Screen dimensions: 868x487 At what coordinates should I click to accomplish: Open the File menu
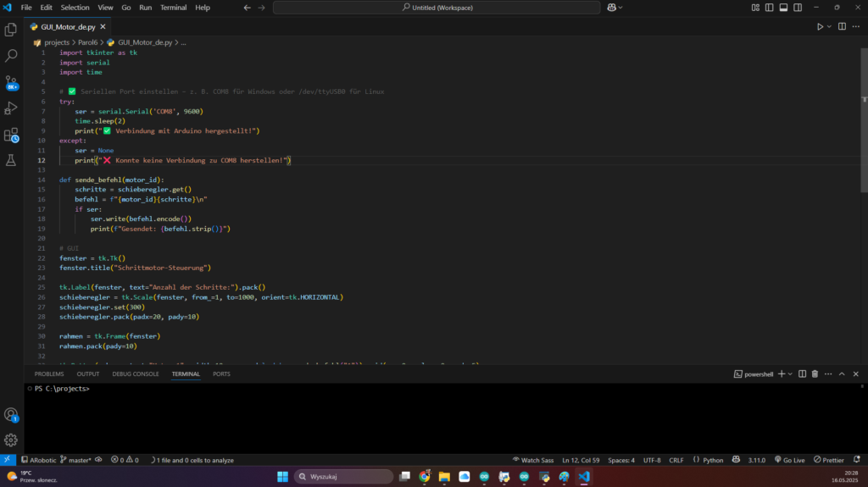tap(26, 8)
